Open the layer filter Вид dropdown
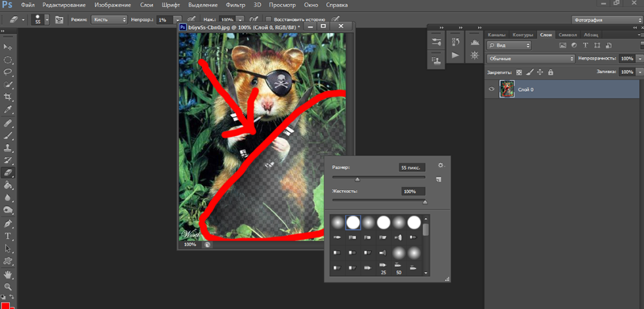Viewport: 644px width, 309px height. pyautogui.click(x=509, y=45)
